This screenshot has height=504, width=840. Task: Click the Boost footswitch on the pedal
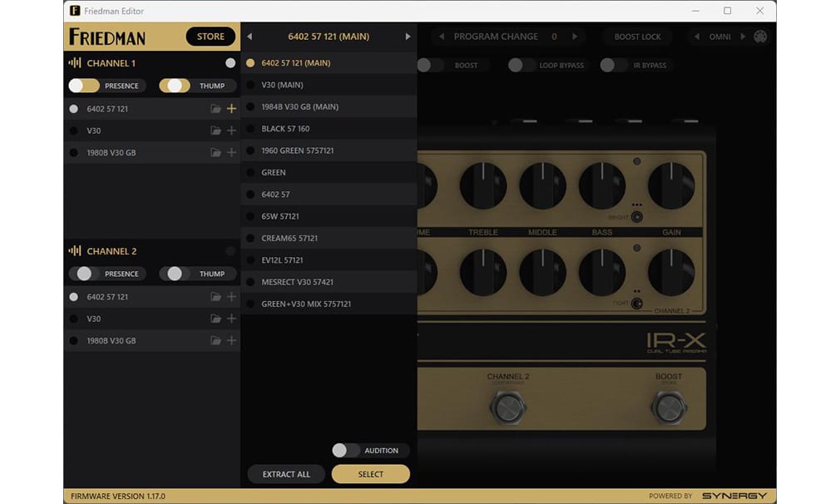click(x=669, y=408)
